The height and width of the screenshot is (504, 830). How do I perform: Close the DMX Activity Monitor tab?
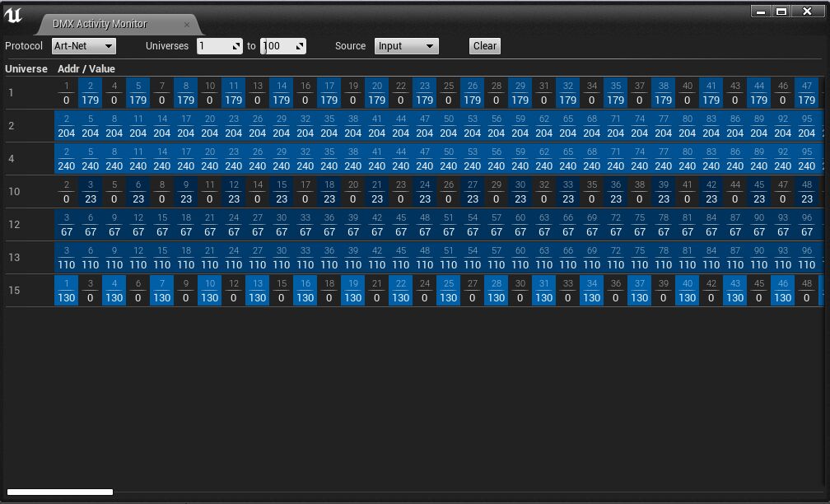coord(187,24)
